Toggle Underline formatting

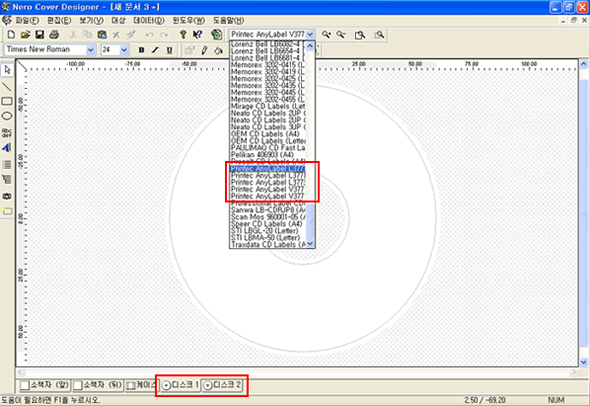pos(170,50)
